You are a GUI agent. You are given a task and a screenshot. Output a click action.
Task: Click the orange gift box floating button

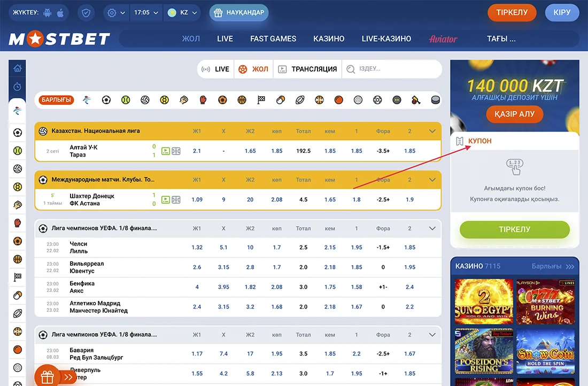point(47,376)
